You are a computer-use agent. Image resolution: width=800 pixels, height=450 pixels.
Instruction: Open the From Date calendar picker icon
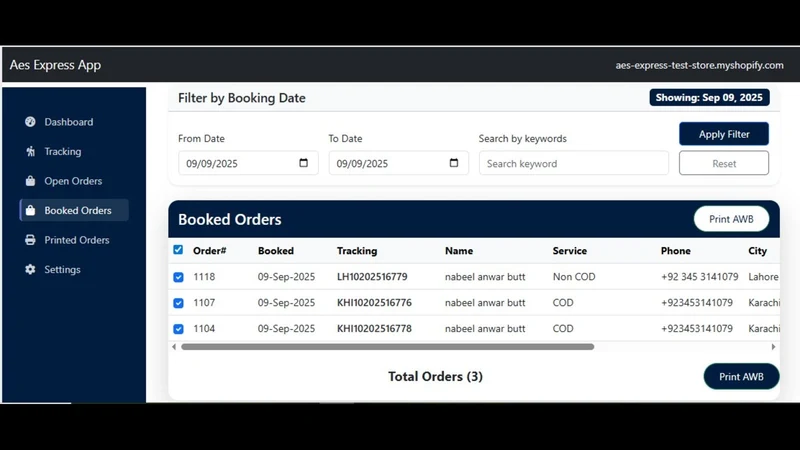pos(304,163)
